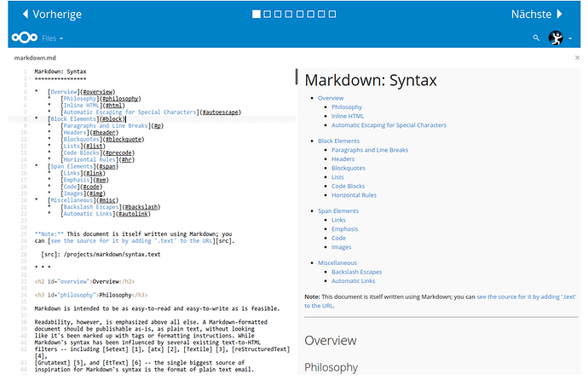Open the Lists preview link
The width and height of the screenshot is (588, 380).
pyautogui.click(x=337, y=177)
